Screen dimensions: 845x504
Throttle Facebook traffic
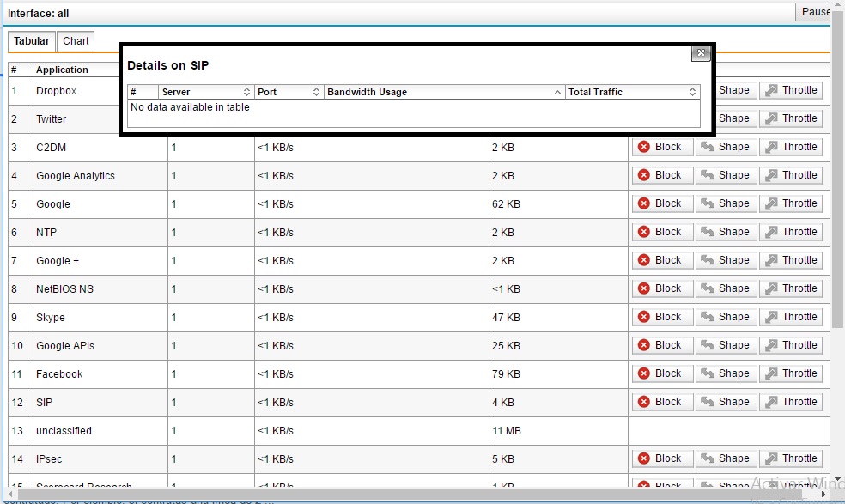pyautogui.click(x=791, y=373)
